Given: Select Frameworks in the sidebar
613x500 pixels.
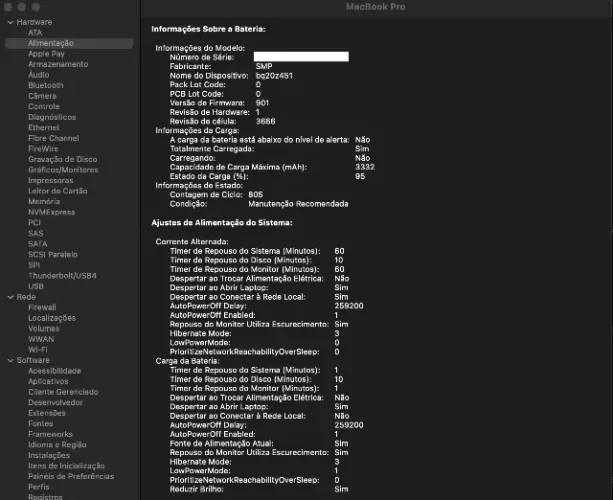Looking at the screenshot, I should [50, 434].
